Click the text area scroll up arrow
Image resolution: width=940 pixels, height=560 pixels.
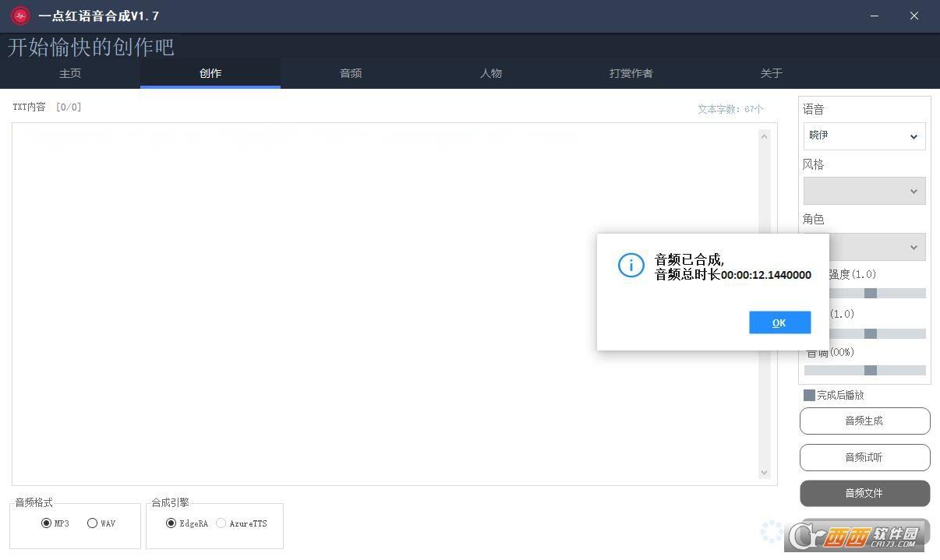point(764,136)
